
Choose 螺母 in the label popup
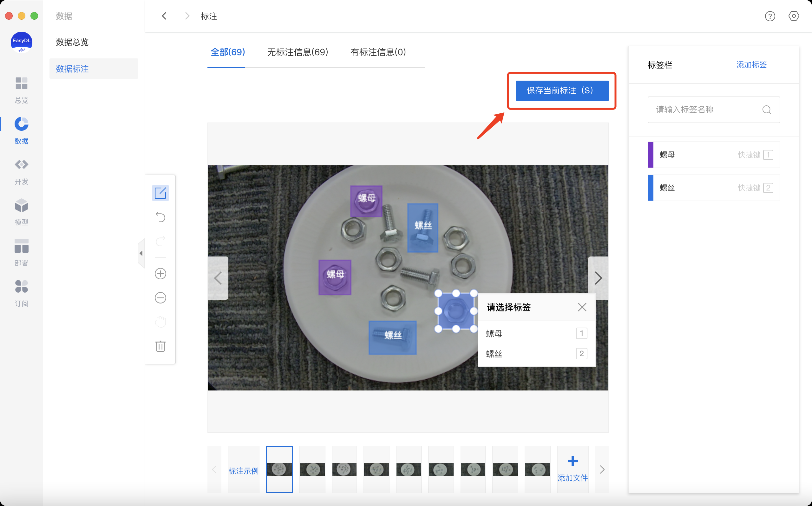537,333
